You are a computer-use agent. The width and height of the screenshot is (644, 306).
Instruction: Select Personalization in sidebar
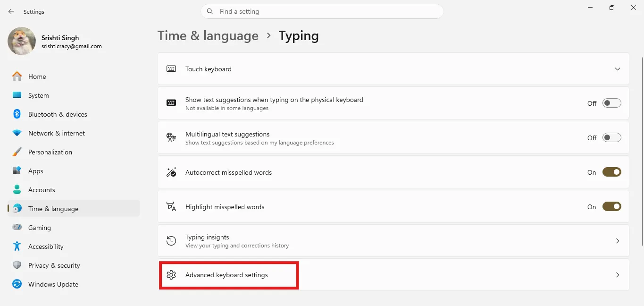(x=74, y=152)
